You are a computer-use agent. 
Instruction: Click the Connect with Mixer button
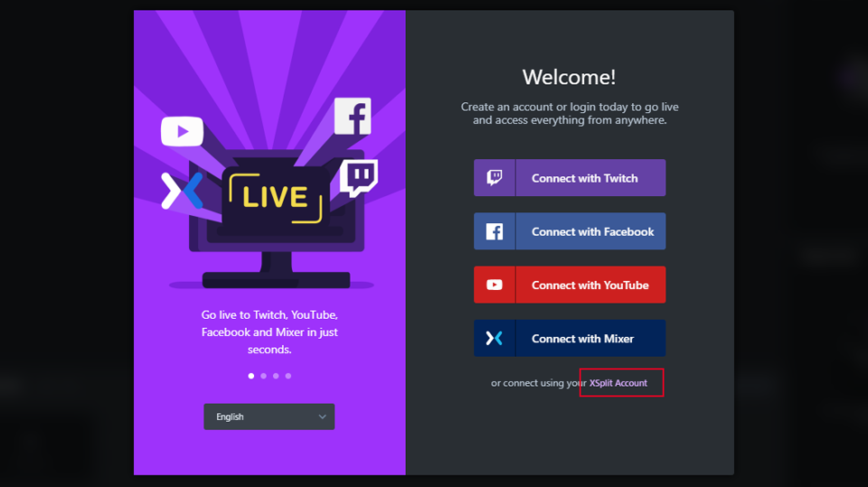(570, 338)
